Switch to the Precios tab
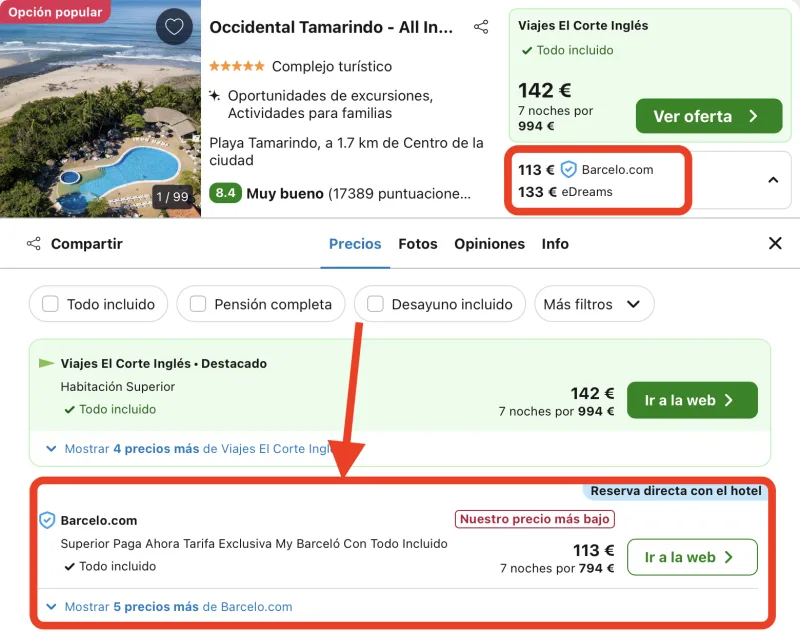 (x=355, y=244)
